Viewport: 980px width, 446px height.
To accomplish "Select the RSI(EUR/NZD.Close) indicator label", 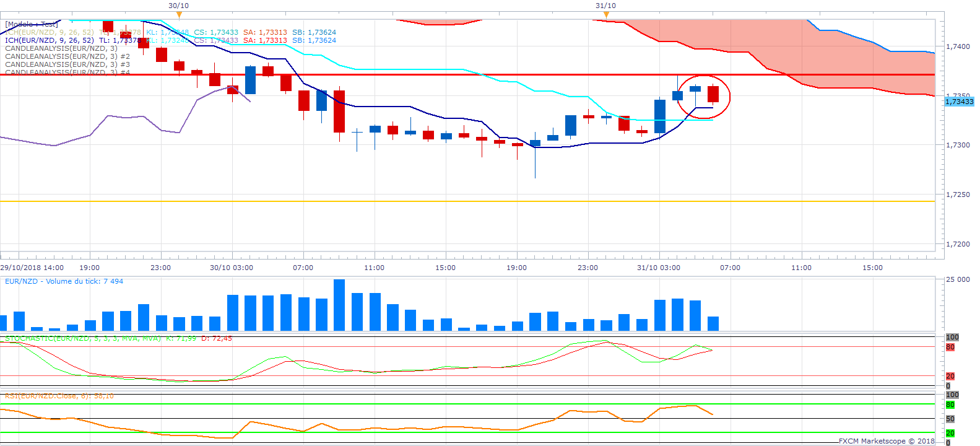I will tap(59, 396).
